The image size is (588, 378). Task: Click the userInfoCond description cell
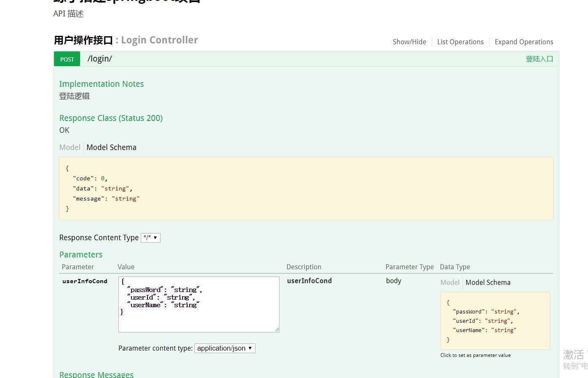309,281
